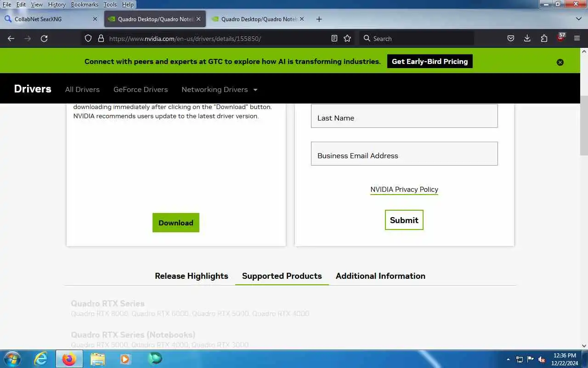Launch Internet Explorer from the taskbar

(41, 359)
